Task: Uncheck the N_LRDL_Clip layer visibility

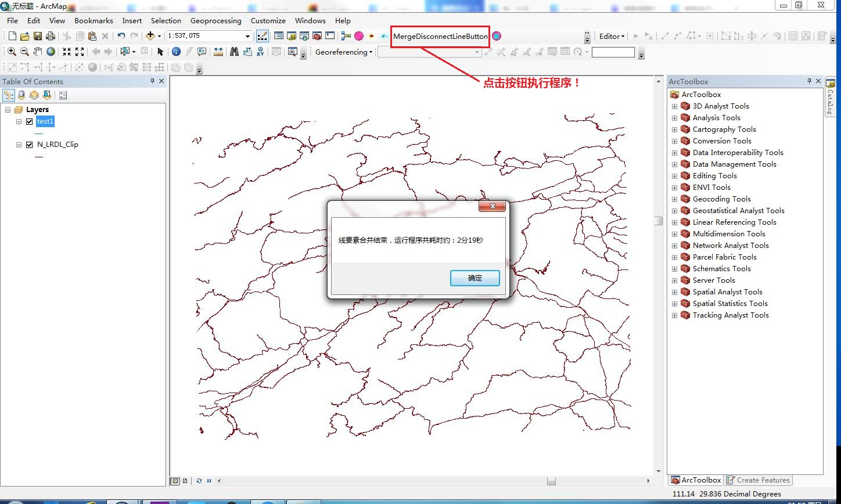Action: pyautogui.click(x=30, y=145)
